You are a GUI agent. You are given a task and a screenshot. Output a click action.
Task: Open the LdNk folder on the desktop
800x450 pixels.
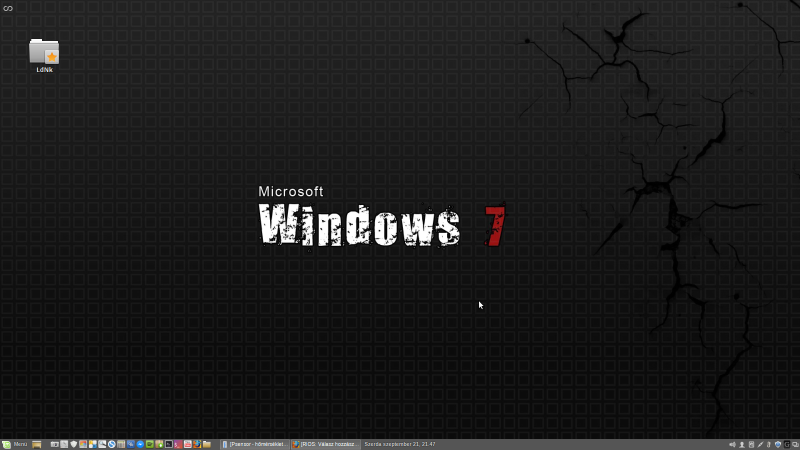pyautogui.click(x=44, y=56)
